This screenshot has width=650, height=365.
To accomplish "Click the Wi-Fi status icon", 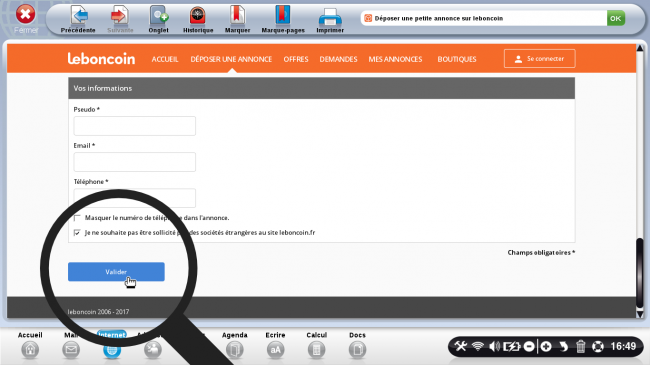I will click(478, 346).
